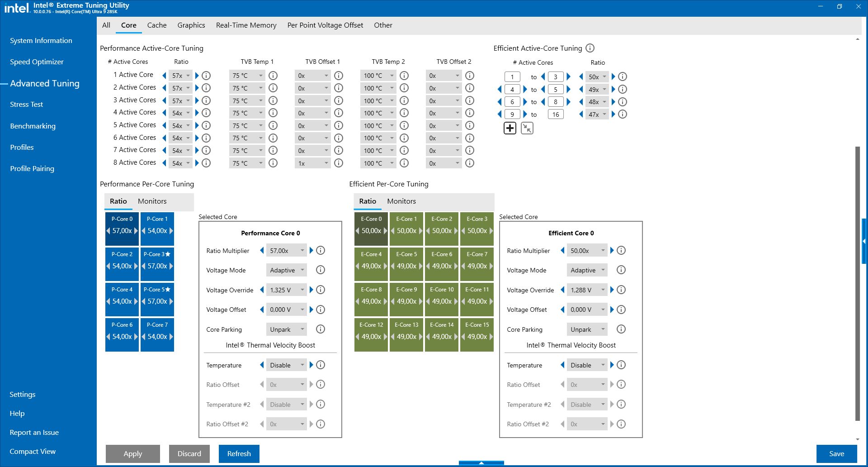Decrease Efficient Core 0 Voltage Offset
Screen dimensions: 868x467
[562, 310]
